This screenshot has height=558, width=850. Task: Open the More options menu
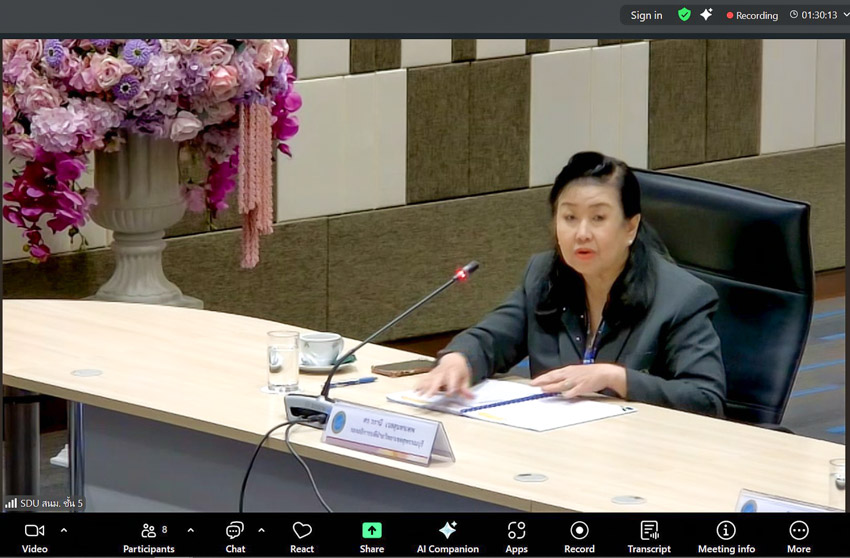(798, 535)
